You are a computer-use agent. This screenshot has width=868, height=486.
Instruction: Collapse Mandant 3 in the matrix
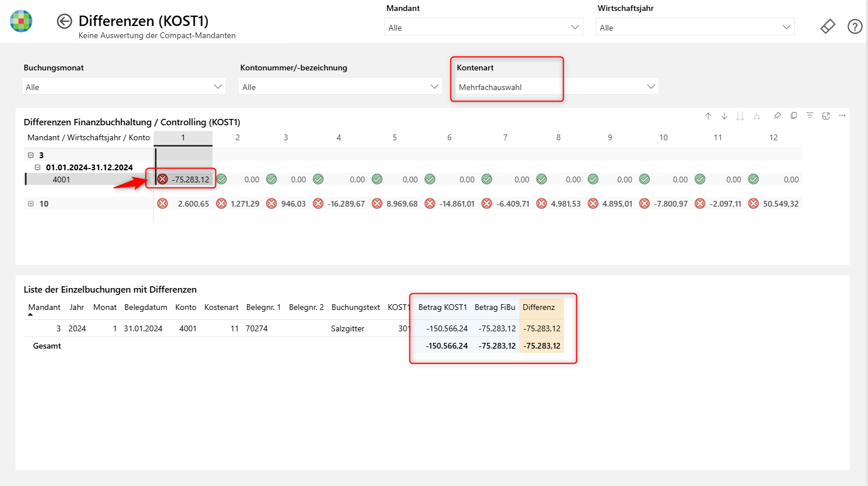pos(31,155)
